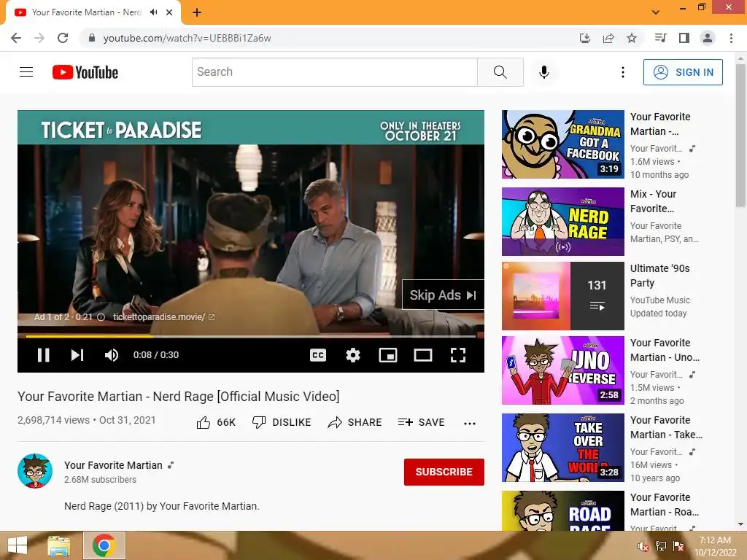Screen dimensions: 747x560
Task: Subscribe to Your Favorite Martian
Action: (x=444, y=472)
